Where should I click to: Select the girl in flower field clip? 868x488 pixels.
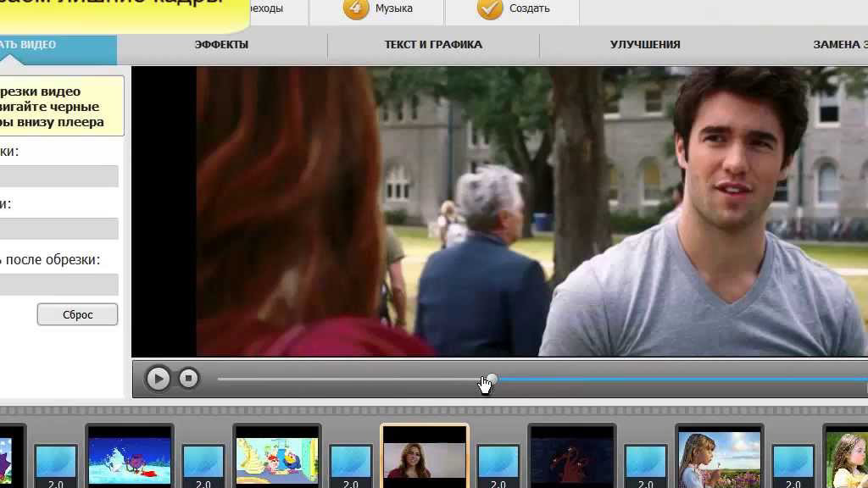click(x=720, y=457)
